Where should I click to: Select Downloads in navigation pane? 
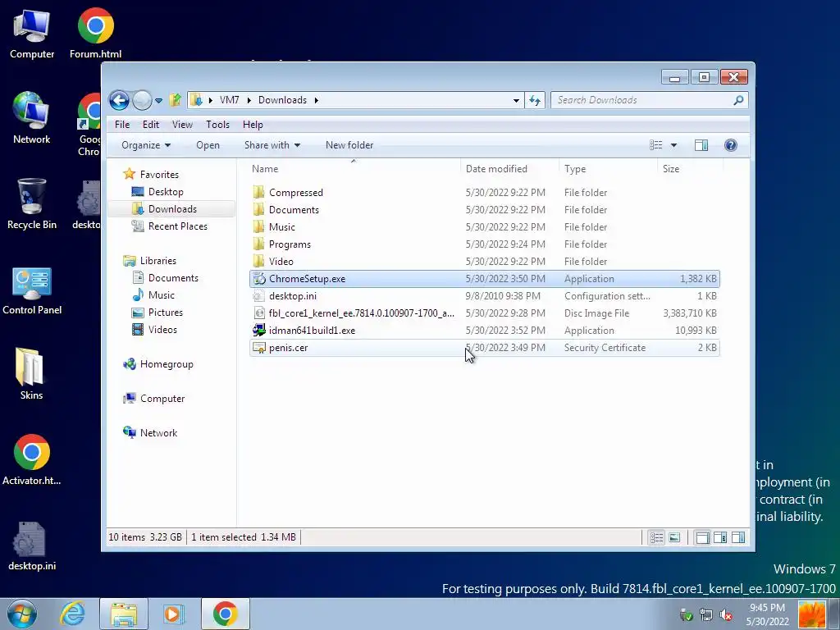click(172, 209)
